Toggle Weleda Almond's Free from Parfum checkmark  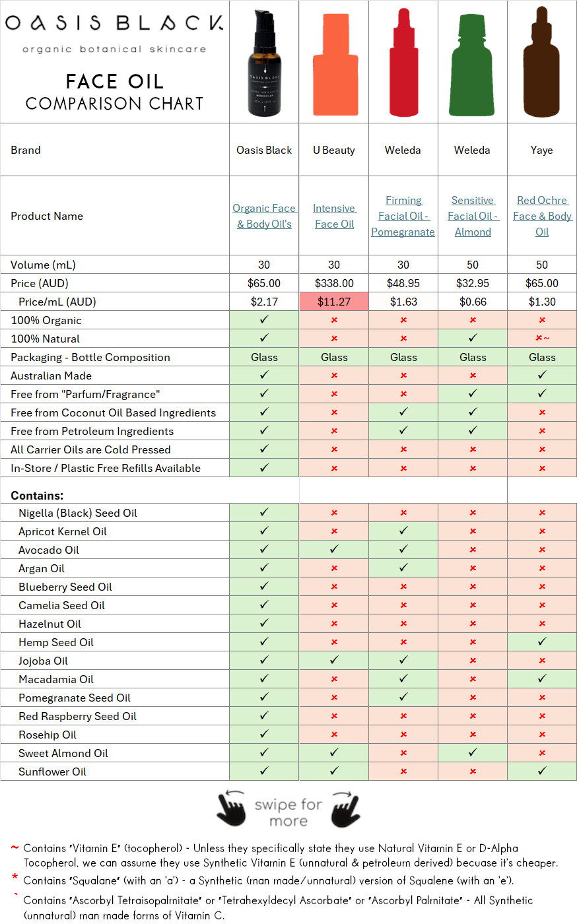click(x=472, y=393)
